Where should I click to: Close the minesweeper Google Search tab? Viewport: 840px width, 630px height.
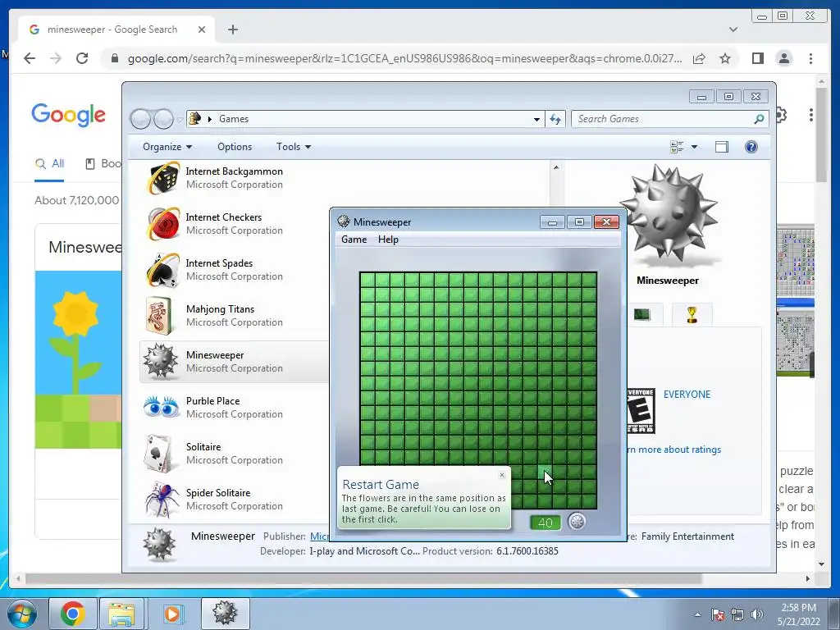point(202,30)
